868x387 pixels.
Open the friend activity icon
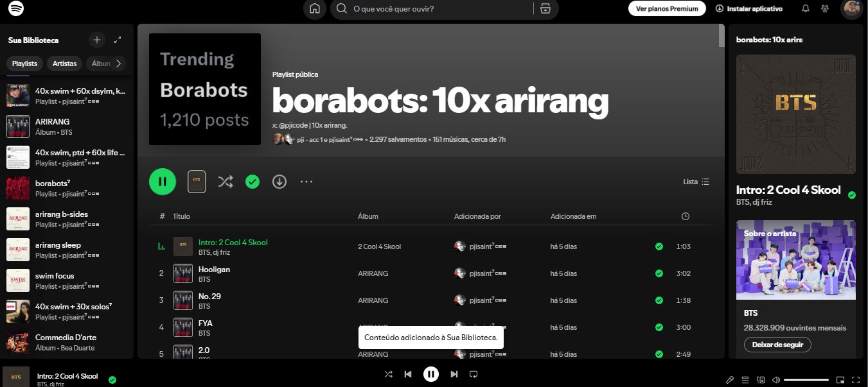pyautogui.click(x=824, y=9)
